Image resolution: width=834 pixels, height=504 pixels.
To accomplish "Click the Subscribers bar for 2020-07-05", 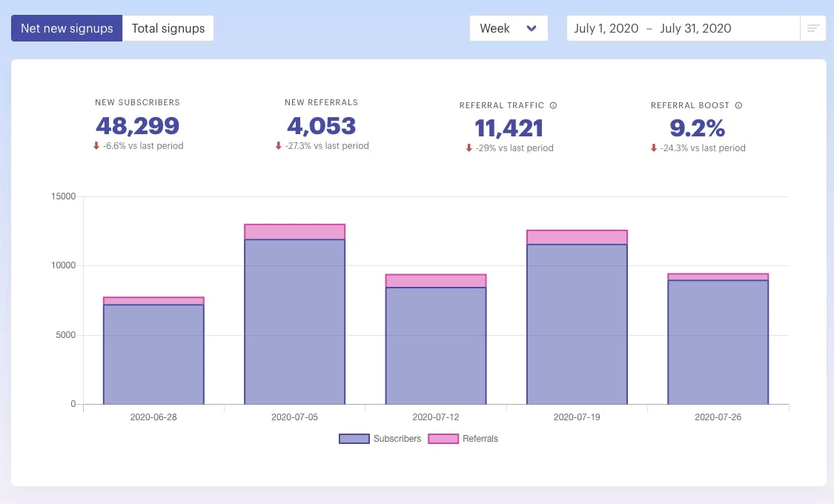I will point(294,322).
